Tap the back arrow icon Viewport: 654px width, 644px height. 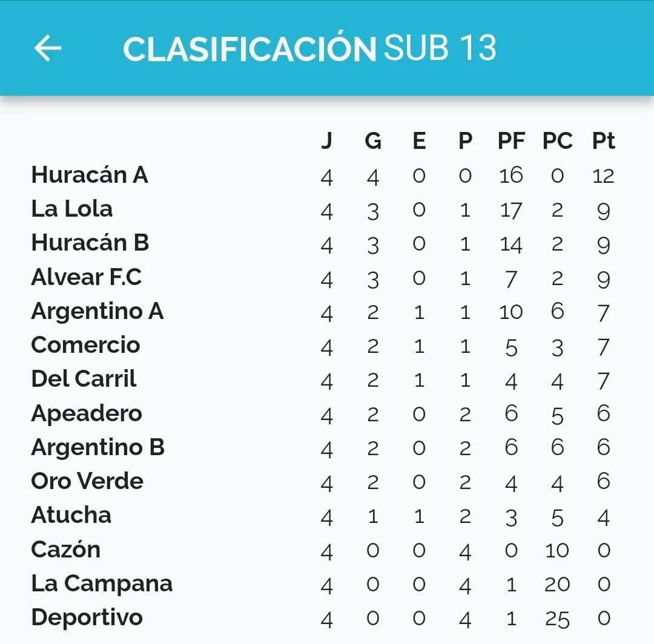48,48
